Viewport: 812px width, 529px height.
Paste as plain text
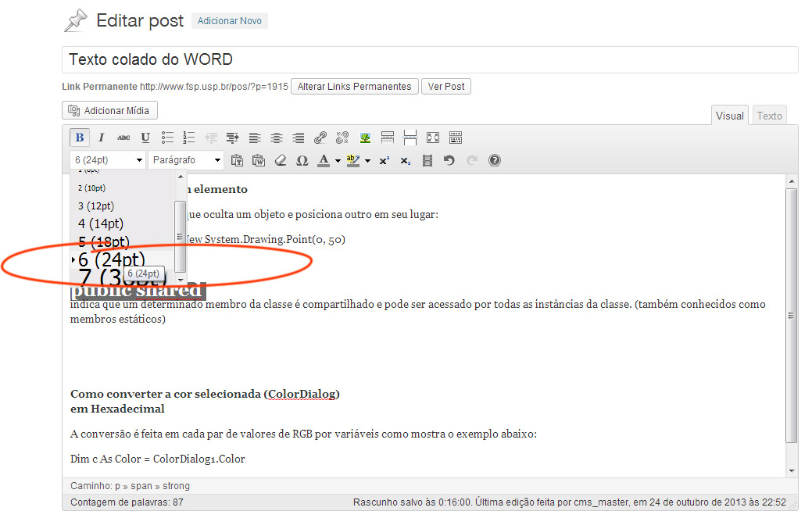[237, 160]
